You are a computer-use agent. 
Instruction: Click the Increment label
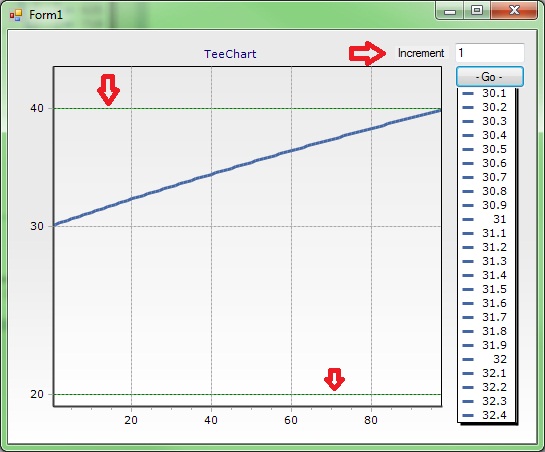coord(421,53)
